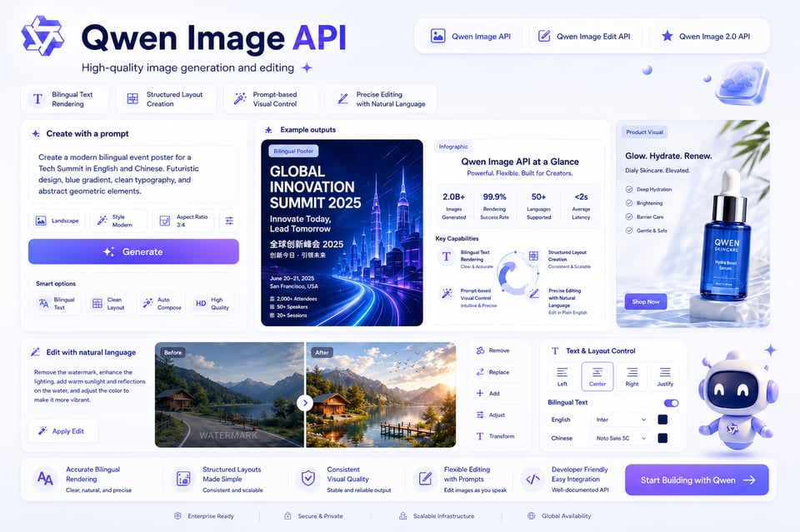This screenshot has width=800, height=532.
Task: Select Prompt-based Visual Control feature chip
Action: point(270,99)
